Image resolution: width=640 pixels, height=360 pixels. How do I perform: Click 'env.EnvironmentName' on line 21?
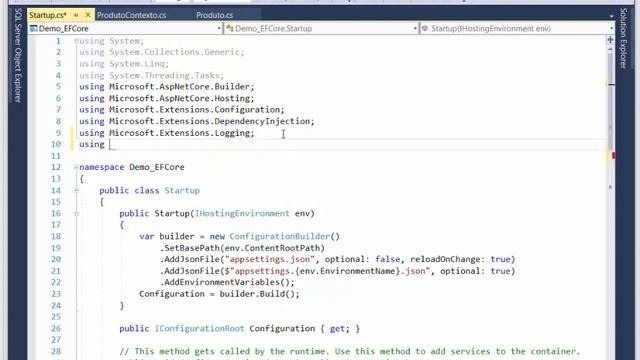(347, 271)
